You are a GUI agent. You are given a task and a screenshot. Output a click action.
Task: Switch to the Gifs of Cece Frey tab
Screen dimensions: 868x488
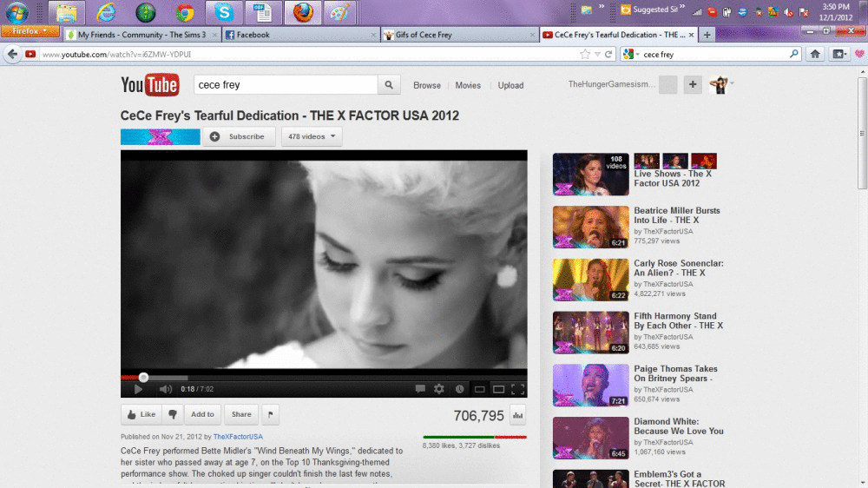456,35
